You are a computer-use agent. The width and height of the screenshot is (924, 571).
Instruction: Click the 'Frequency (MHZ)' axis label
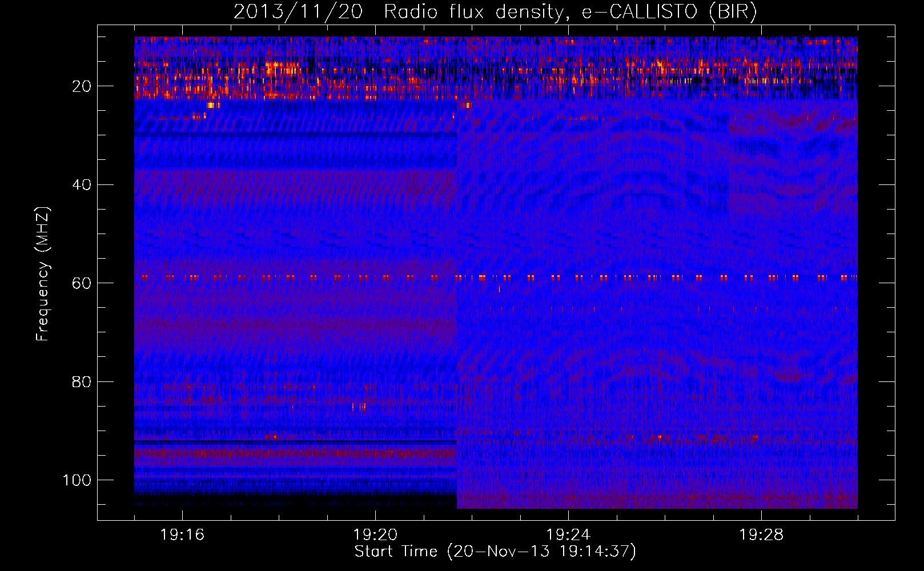pyautogui.click(x=43, y=274)
